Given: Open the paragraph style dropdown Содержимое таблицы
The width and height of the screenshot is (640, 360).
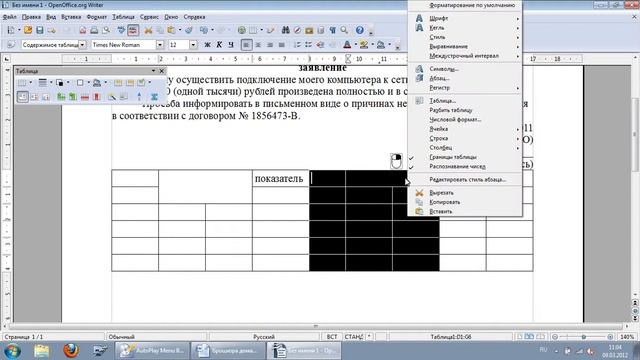Looking at the screenshot, I should coord(82,45).
